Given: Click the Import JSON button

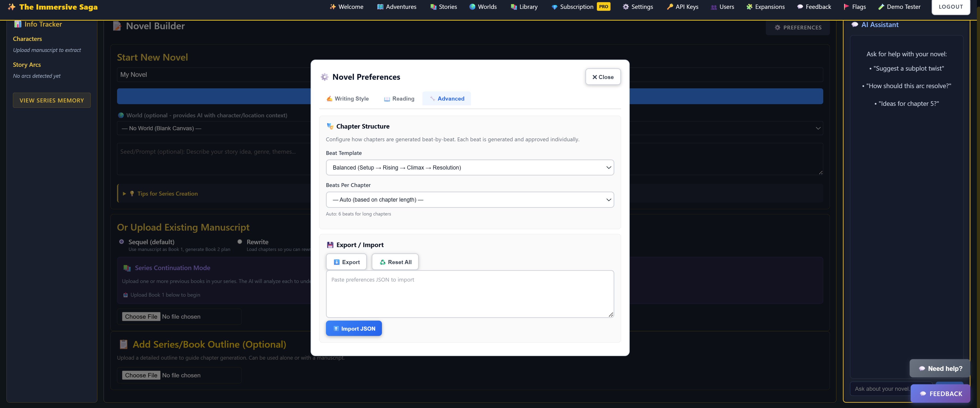Looking at the screenshot, I should point(353,329).
